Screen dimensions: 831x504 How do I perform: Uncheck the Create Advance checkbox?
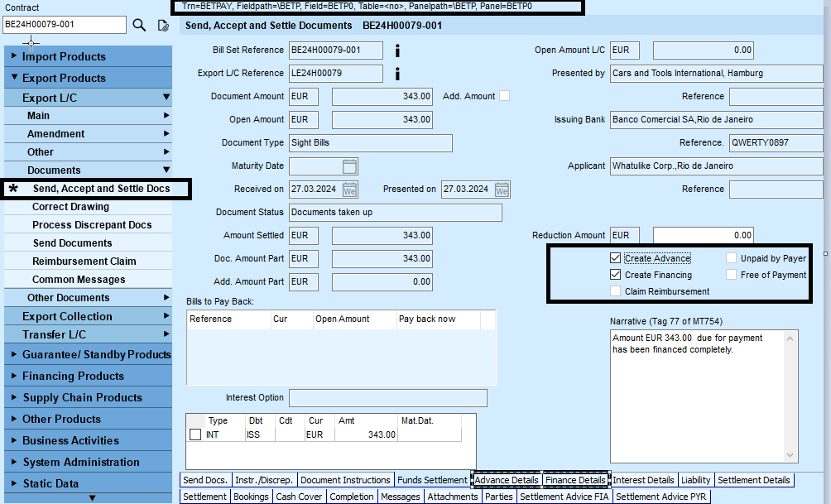point(615,258)
